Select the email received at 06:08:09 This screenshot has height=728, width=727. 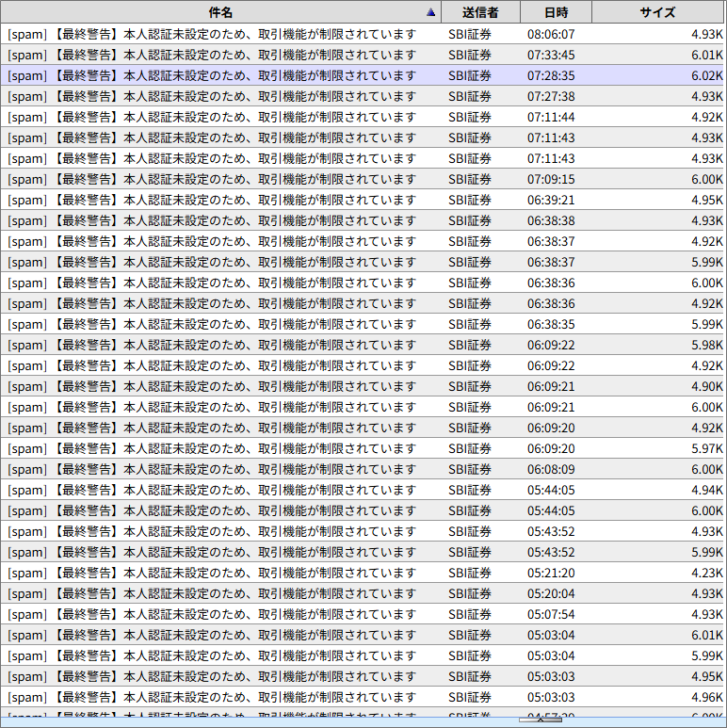coord(363,469)
